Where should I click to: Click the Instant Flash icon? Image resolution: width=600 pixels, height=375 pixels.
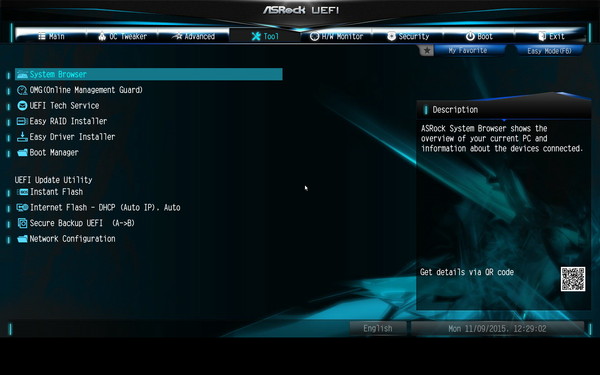tap(23, 192)
